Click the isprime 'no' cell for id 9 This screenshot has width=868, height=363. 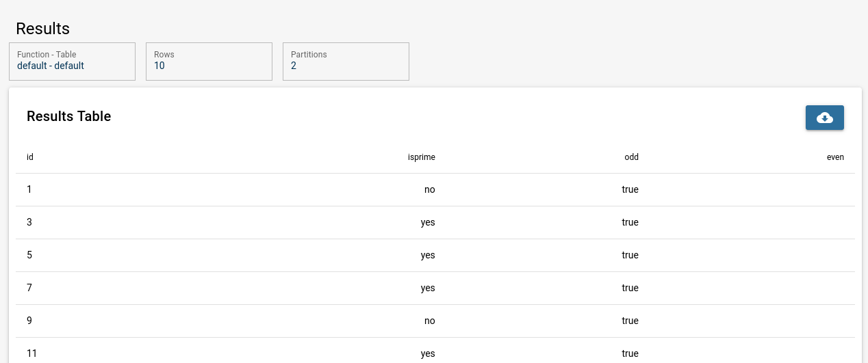point(430,321)
